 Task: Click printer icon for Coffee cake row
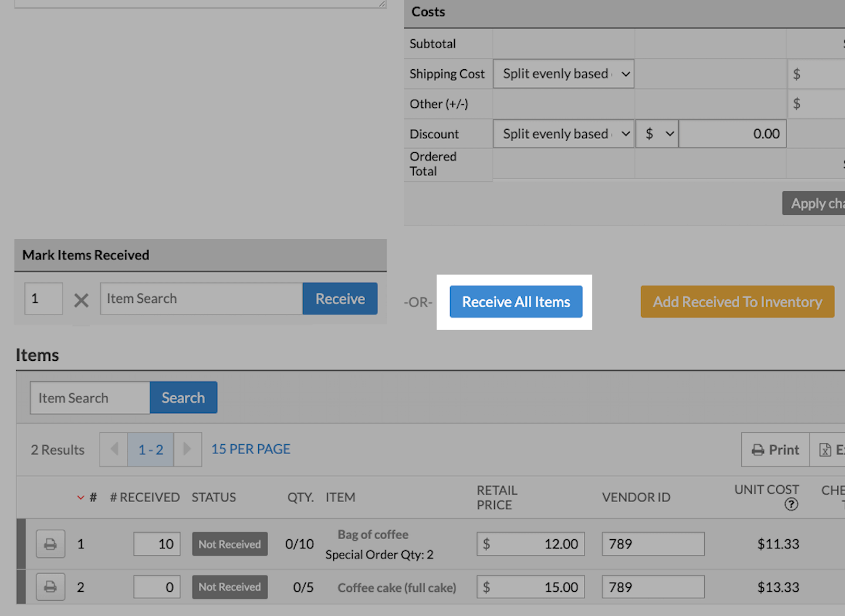pos(50,587)
